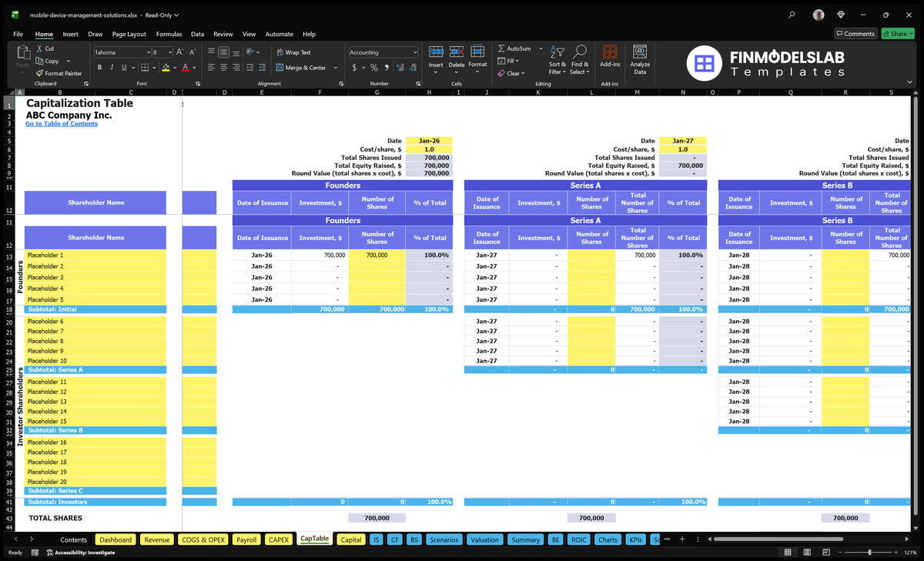The width and height of the screenshot is (924, 561).
Task: Click the red font color swatch
Action: click(185, 68)
